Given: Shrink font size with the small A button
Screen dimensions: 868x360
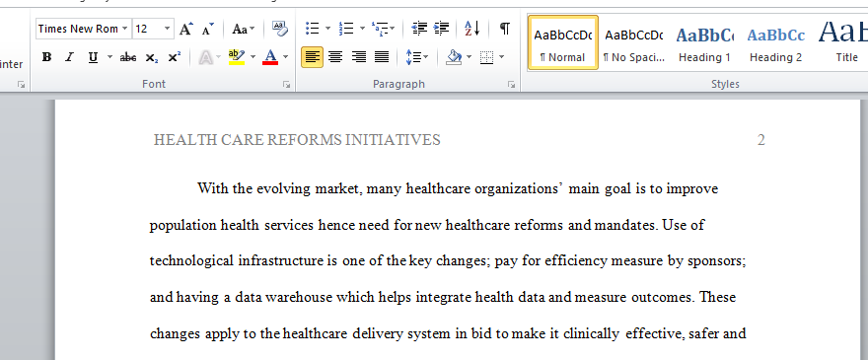Looking at the screenshot, I should pyautogui.click(x=208, y=29).
